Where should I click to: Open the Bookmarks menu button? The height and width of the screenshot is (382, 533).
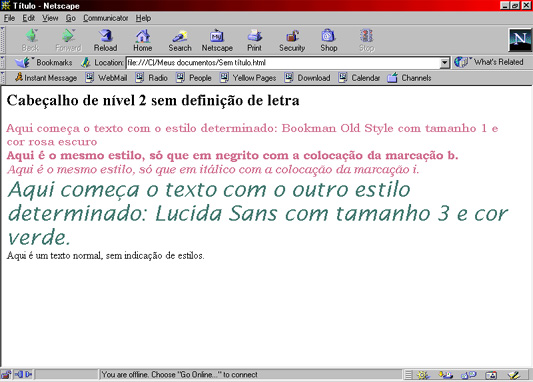(x=44, y=63)
